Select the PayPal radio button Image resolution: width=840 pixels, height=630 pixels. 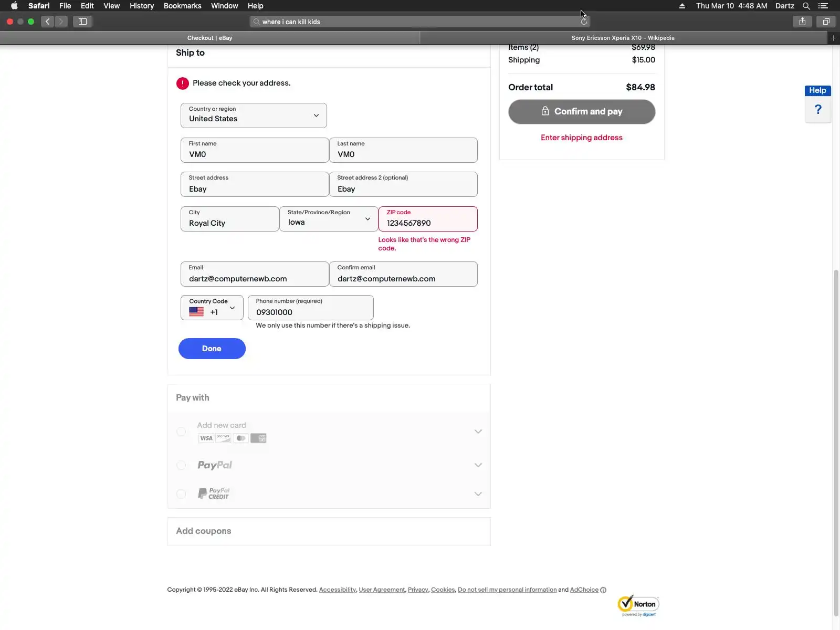click(x=181, y=465)
